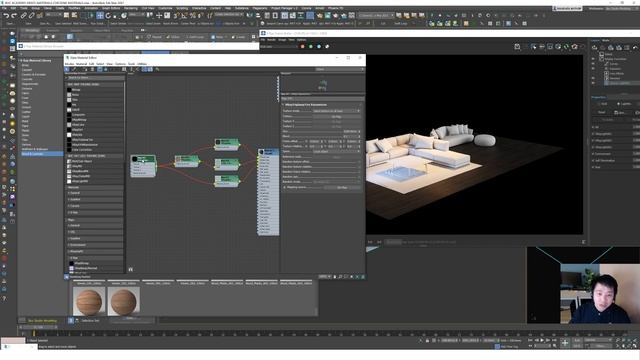This screenshot has width=640, height=360.
Task: Click the Redo arrow in main toolbar
Action: 14,16
